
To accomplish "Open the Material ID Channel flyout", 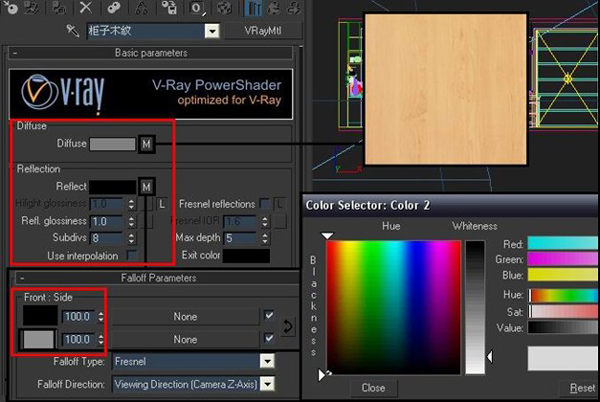I will [x=197, y=8].
